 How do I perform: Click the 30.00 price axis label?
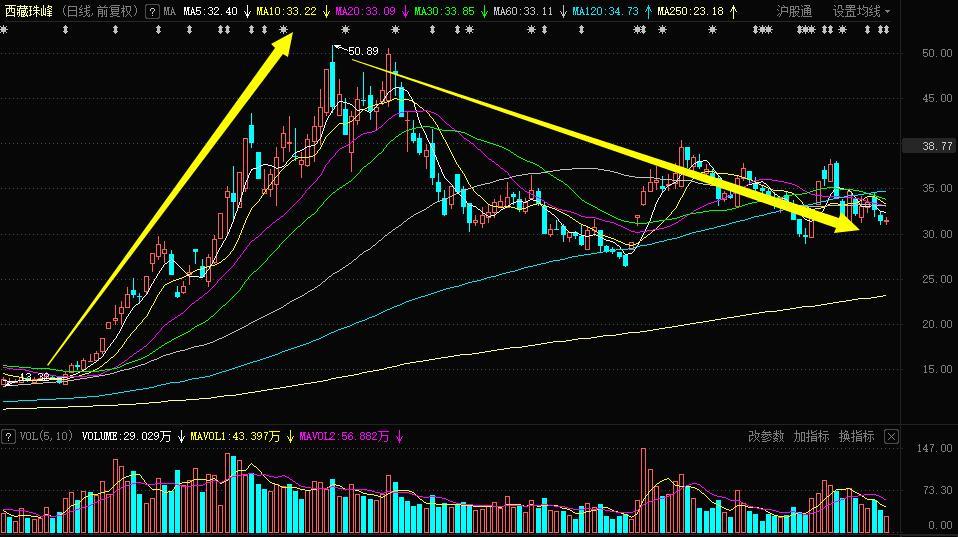[x=937, y=234]
